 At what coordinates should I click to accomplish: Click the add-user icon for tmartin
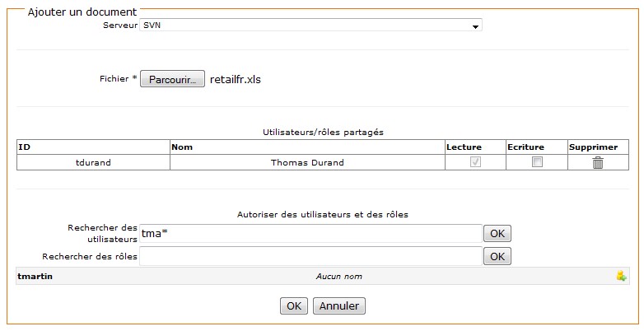[x=621, y=277]
